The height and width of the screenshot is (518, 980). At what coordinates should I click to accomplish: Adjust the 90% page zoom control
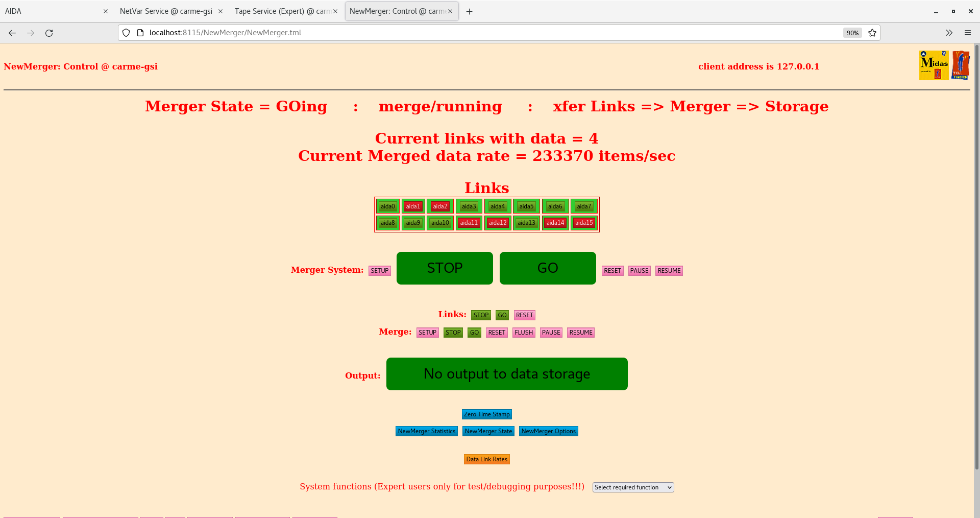click(x=852, y=33)
